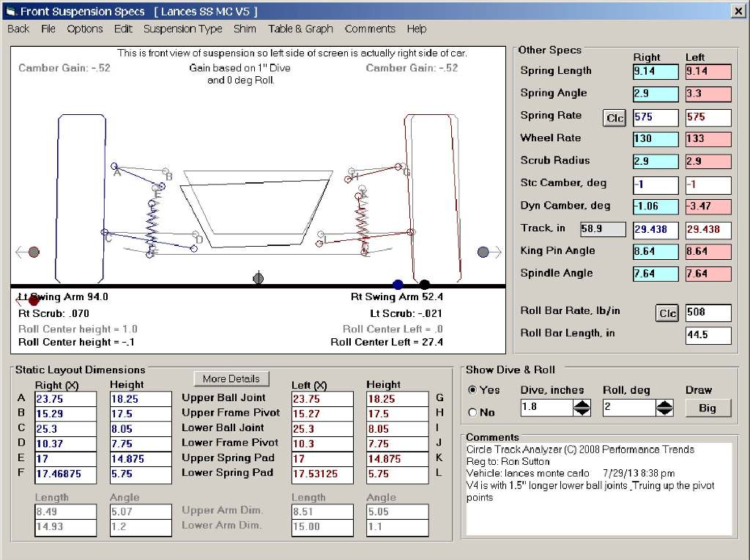This screenshot has height=560, width=750.
Task: Click the Left Dyn Camber field -3.47
Action: pyautogui.click(x=708, y=206)
